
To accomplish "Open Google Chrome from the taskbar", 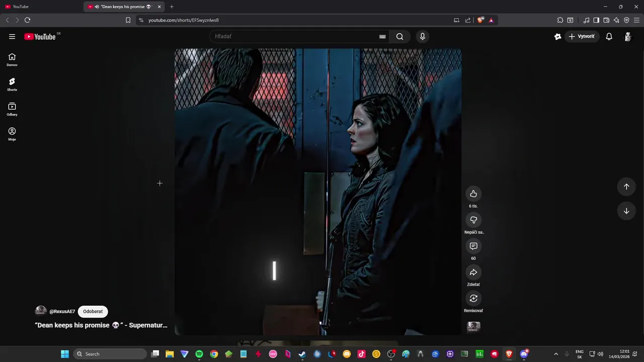I will pyautogui.click(x=214, y=354).
